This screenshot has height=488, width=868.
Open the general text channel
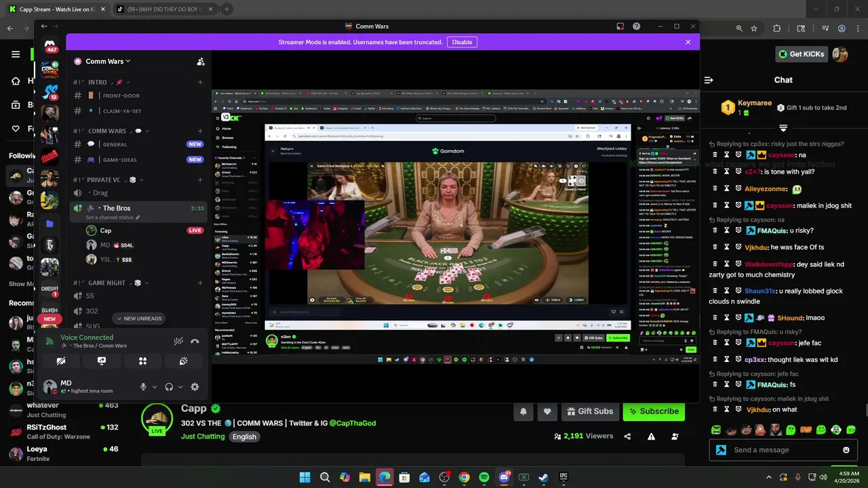pyautogui.click(x=138, y=144)
